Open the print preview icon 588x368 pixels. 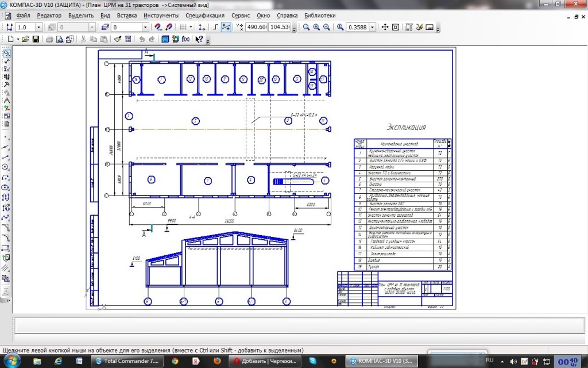click(x=59, y=39)
